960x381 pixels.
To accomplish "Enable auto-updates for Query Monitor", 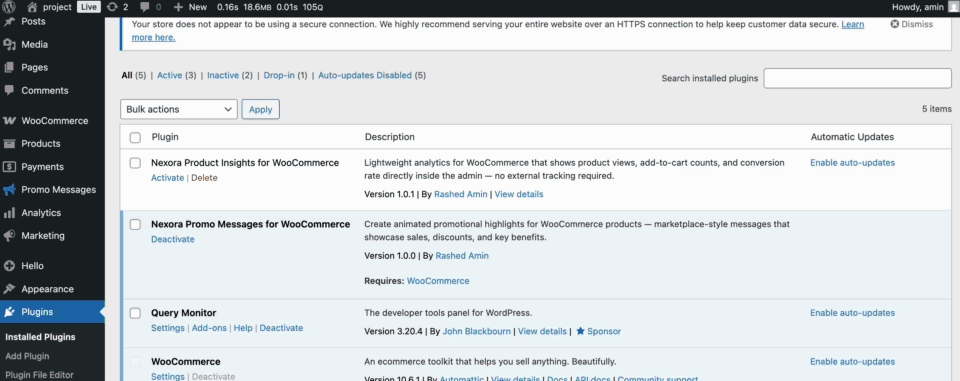I will [852, 312].
